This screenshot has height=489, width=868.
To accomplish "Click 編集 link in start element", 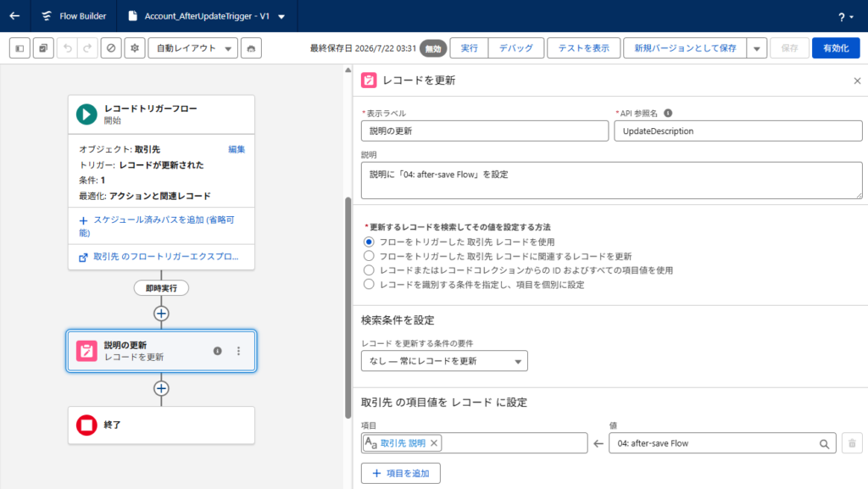I will click(236, 149).
